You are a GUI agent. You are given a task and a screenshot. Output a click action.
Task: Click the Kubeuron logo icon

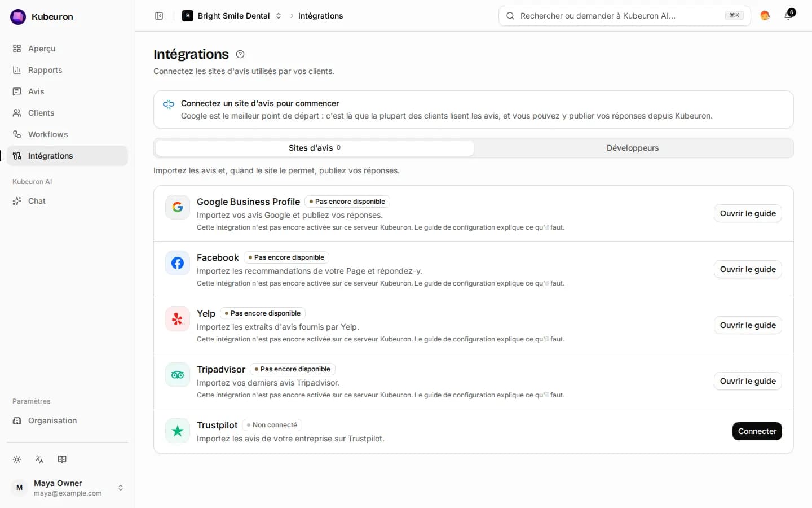coord(18,17)
